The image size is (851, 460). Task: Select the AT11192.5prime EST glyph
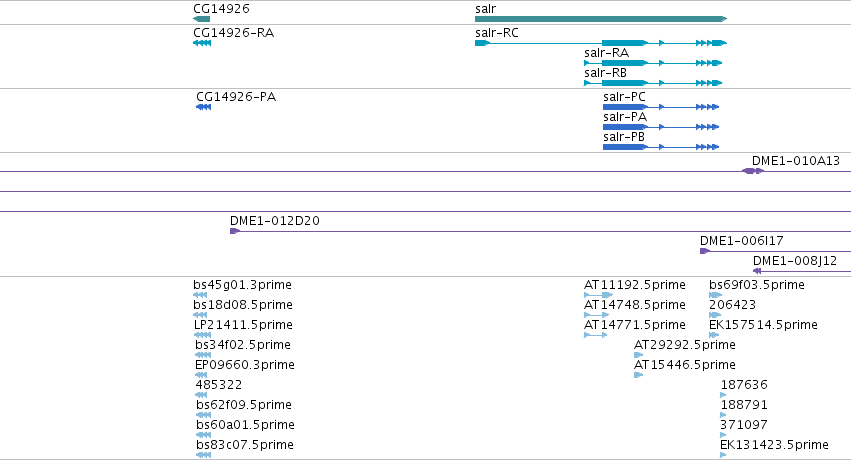598,295
